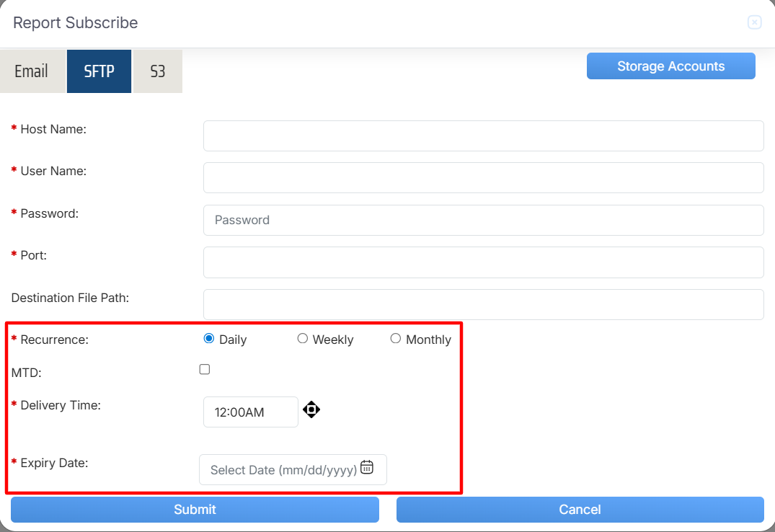Close the Report Subscribe dialog
The image size is (775, 532).
tap(754, 22)
